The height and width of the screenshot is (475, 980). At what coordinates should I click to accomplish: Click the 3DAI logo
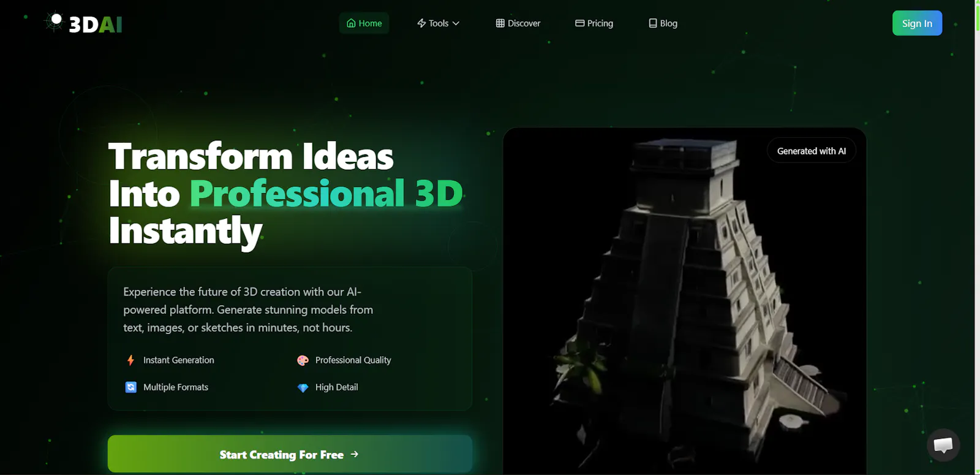point(83,23)
